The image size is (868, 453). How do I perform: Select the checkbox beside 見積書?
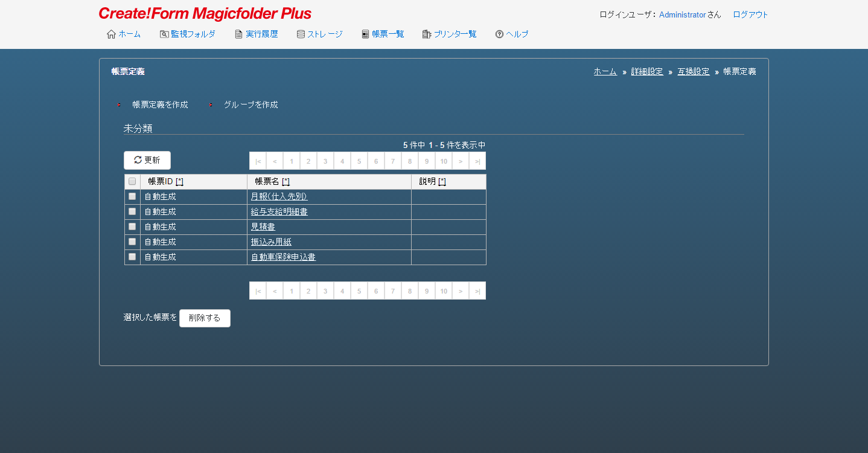click(x=132, y=226)
